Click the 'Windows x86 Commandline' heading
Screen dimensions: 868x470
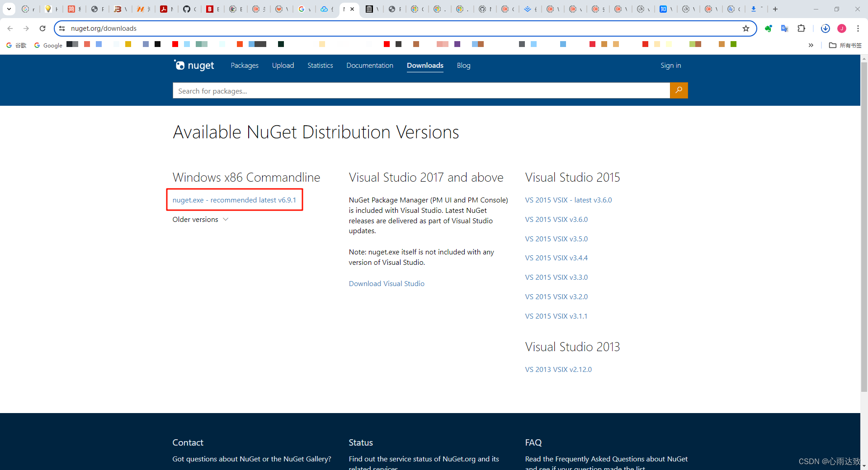click(246, 177)
